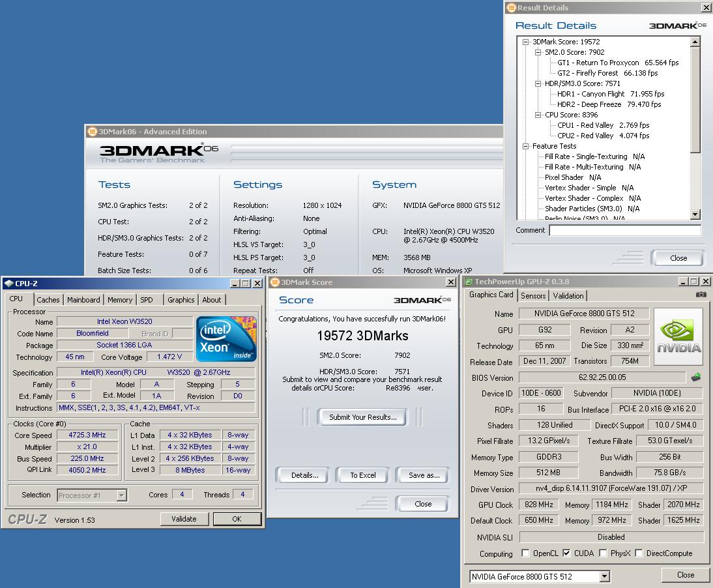Click the Close button in GPU-Z
The height and width of the screenshot is (588, 713).
(685, 575)
